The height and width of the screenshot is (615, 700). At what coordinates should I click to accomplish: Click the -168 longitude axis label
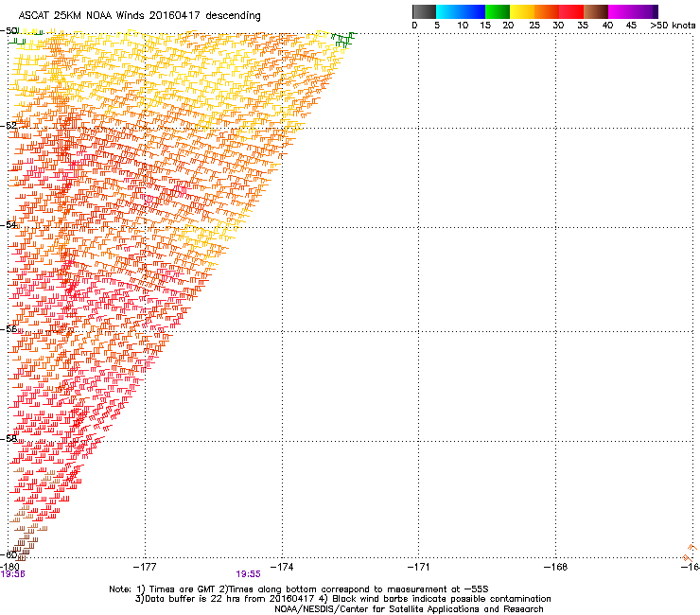(x=555, y=567)
